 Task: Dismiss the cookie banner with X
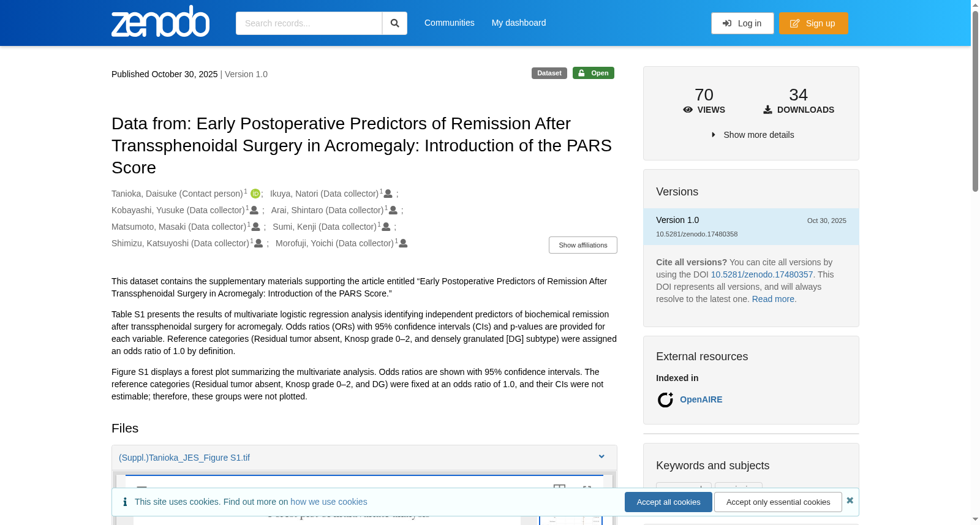tap(850, 500)
